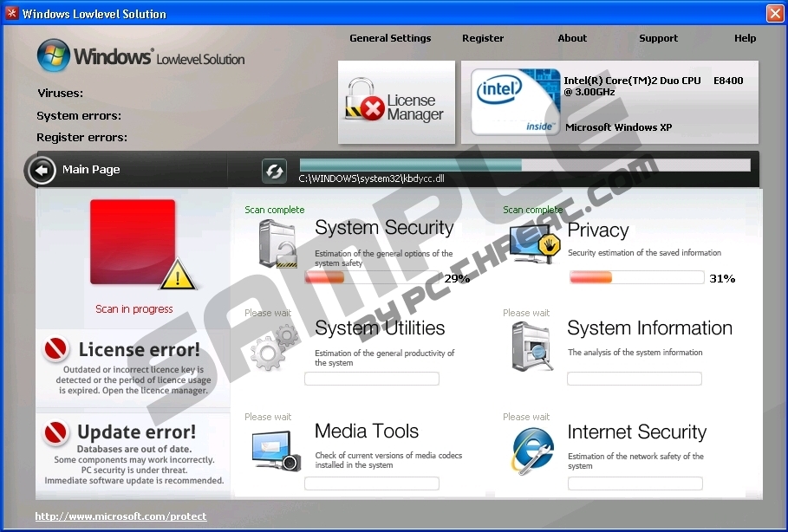Click the System Security heading

coord(384,228)
